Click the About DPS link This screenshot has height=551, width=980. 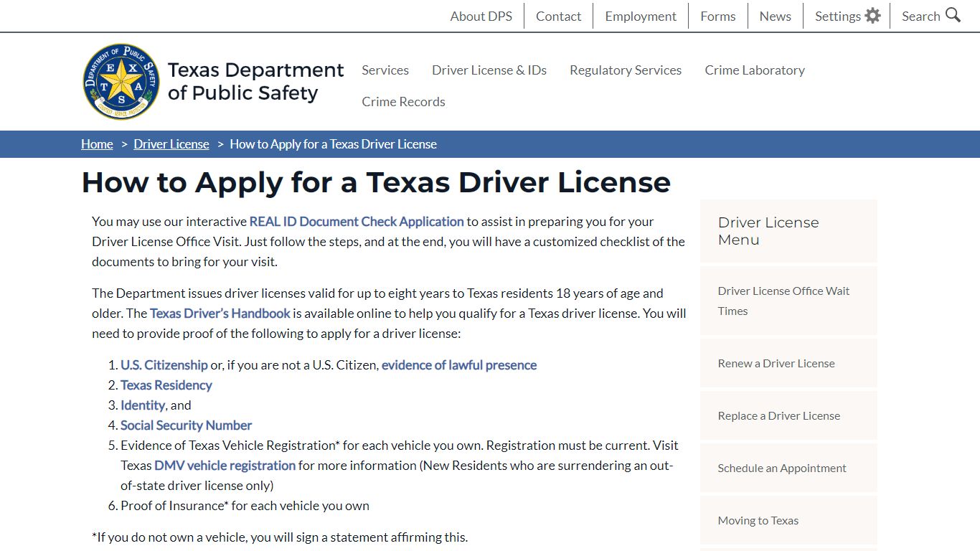(481, 16)
